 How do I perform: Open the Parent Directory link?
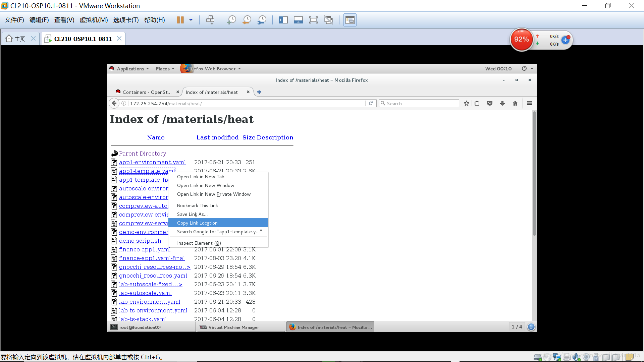tap(142, 154)
